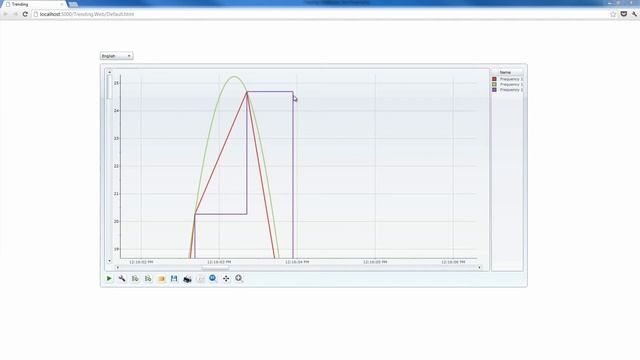Click the orange folder open icon
Viewport: 640px width, 360px height.
(x=161, y=278)
